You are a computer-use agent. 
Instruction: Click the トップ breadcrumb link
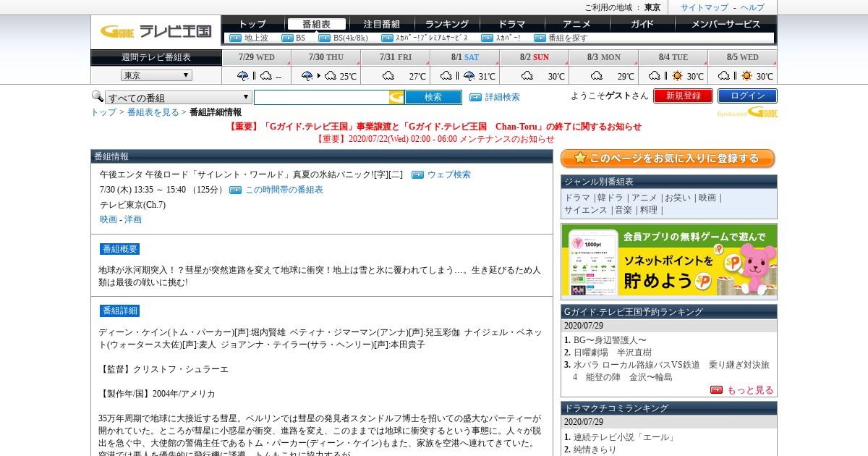(103, 112)
